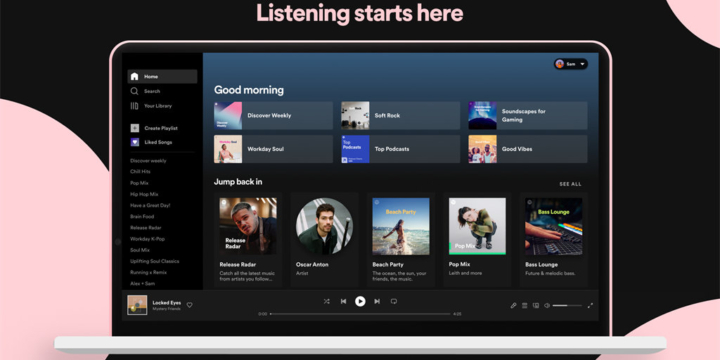
Task: Select Uplifting Soul Classics playlist
Action: tap(154, 261)
